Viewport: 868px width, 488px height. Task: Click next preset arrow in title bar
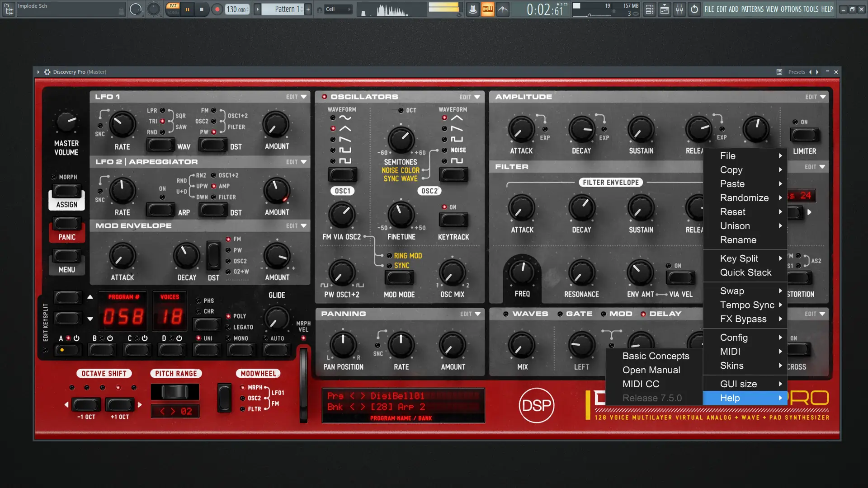817,72
